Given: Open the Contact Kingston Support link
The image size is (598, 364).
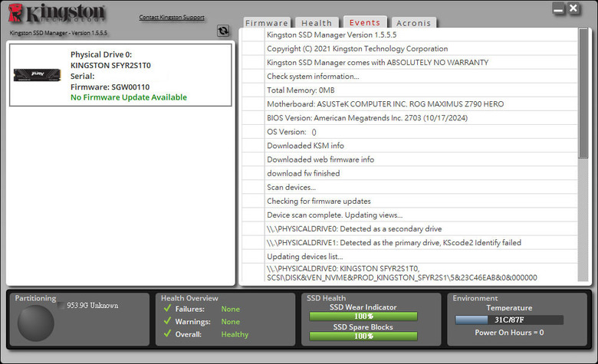Looking at the screenshot, I should pos(172,17).
